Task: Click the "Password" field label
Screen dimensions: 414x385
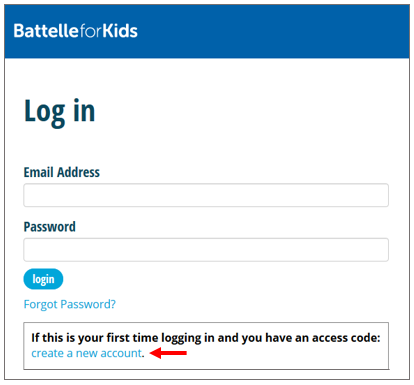Action: tap(50, 227)
